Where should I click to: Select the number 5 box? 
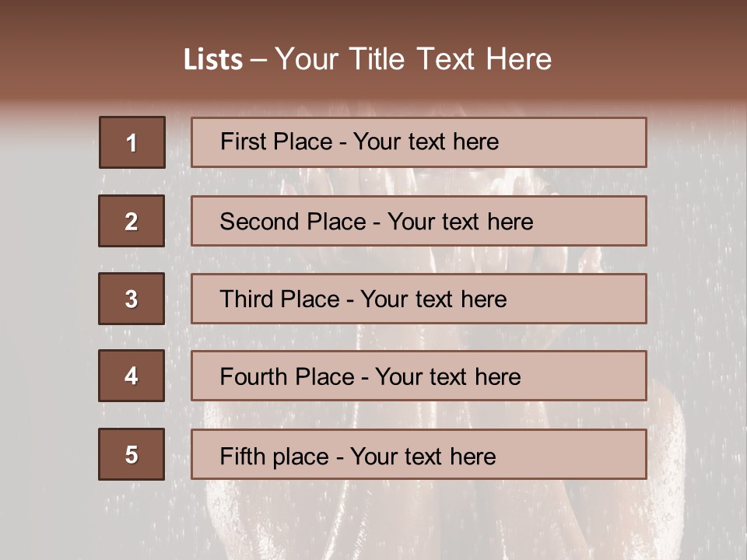tap(132, 454)
